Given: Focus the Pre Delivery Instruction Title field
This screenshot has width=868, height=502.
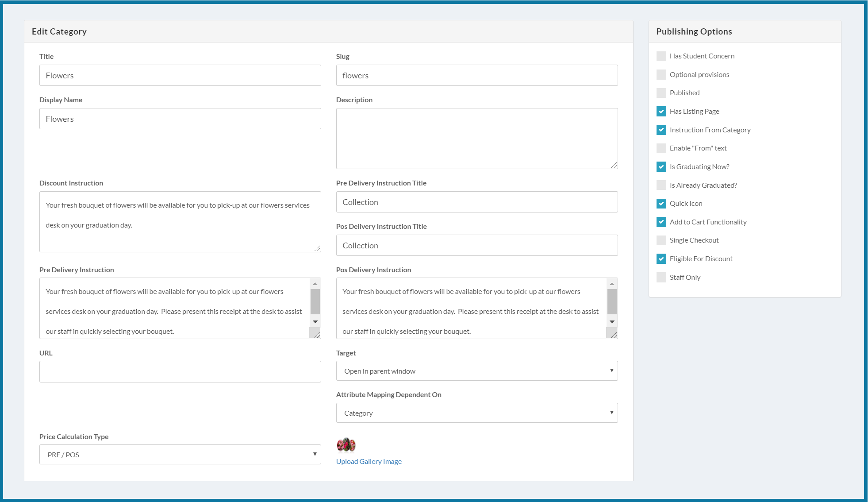Looking at the screenshot, I should pyautogui.click(x=477, y=202).
